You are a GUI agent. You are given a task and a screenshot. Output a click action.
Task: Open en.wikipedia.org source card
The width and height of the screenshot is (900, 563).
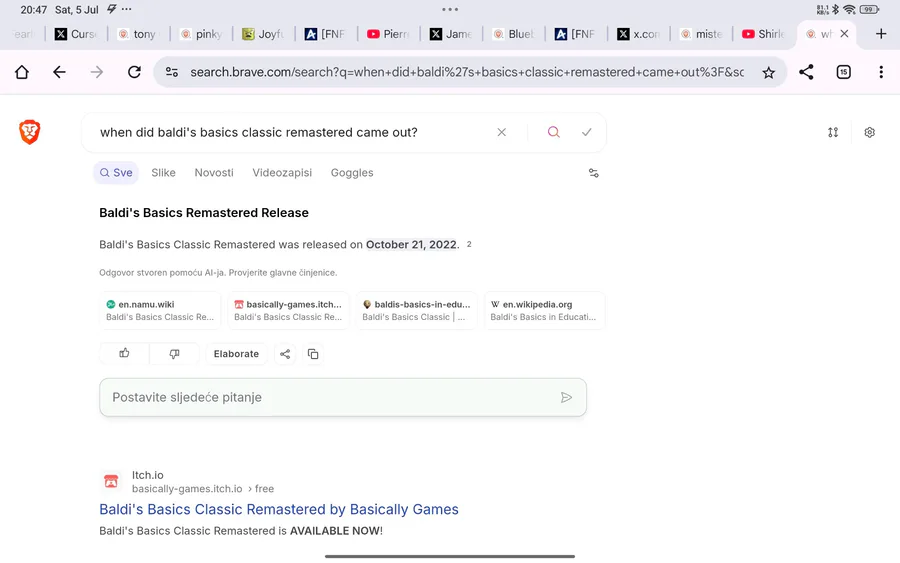[544, 310]
